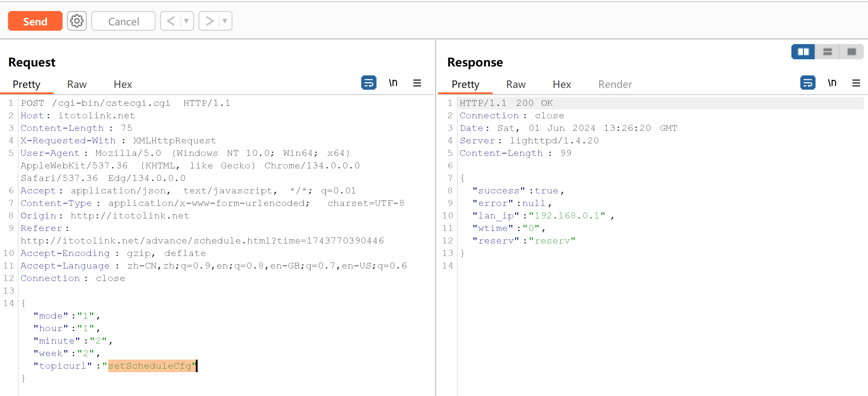
Task: Click the highlighted setScheduleCfg value text
Action: (150, 366)
